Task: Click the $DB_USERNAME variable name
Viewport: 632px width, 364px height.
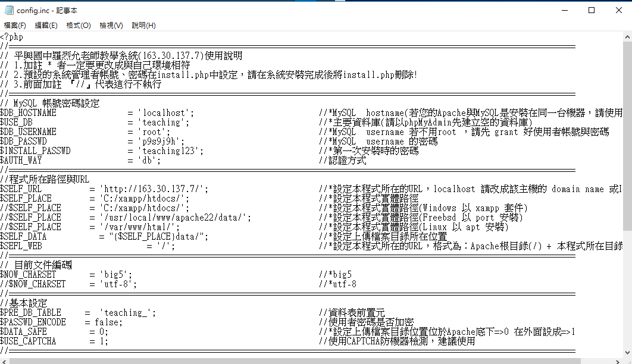Action: click(x=28, y=132)
